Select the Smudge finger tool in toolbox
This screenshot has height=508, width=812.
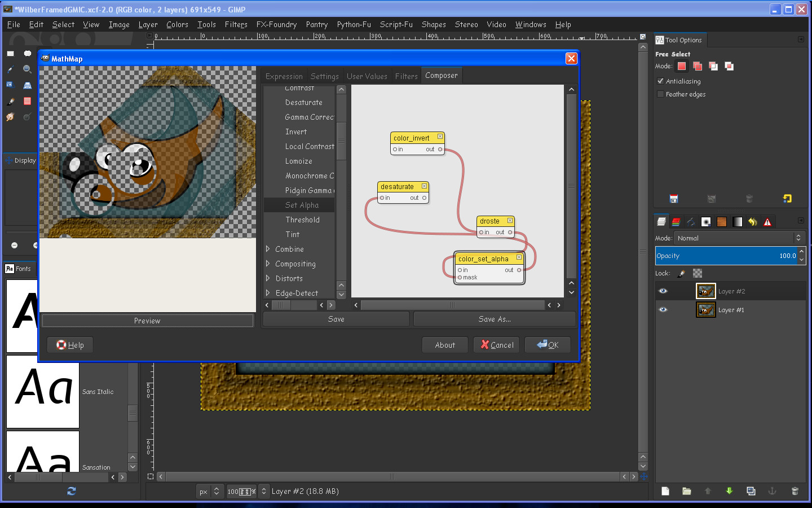10,117
